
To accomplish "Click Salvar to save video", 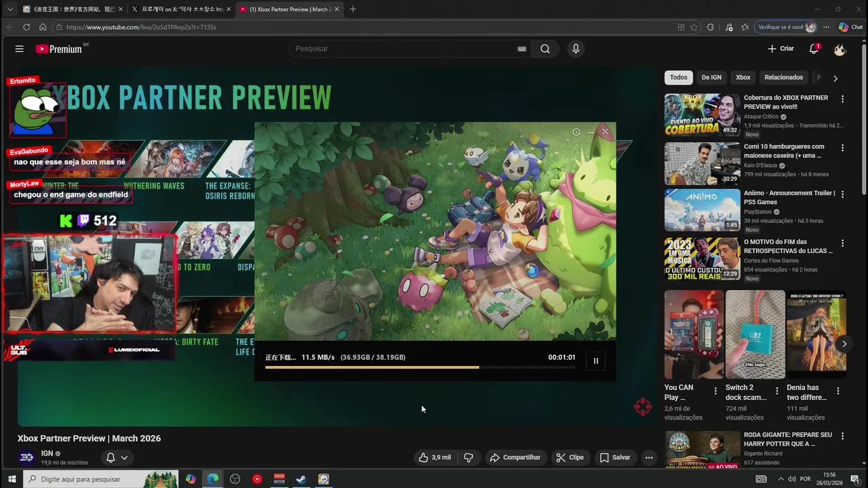I will (x=615, y=457).
